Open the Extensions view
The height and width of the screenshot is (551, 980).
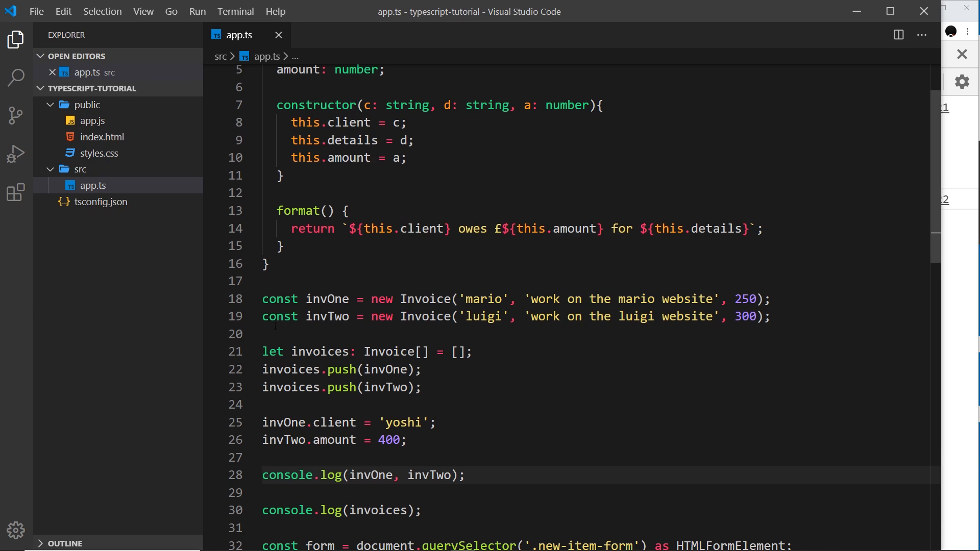click(16, 192)
